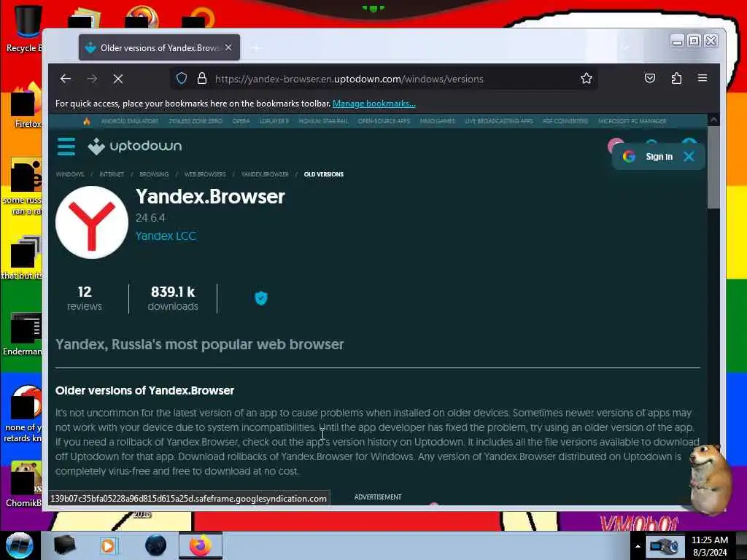Close the Google Sign in popup

(x=689, y=156)
